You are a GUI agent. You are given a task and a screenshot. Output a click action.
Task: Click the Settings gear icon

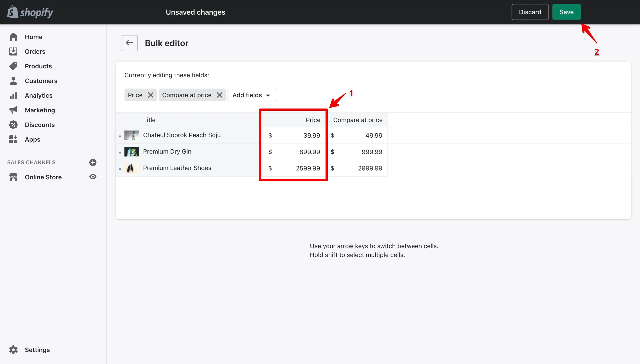click(13, 350)
